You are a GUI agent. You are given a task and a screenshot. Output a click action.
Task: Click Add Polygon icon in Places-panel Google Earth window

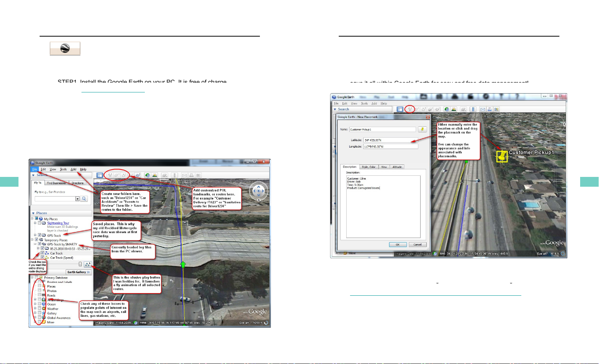[117, 175]
